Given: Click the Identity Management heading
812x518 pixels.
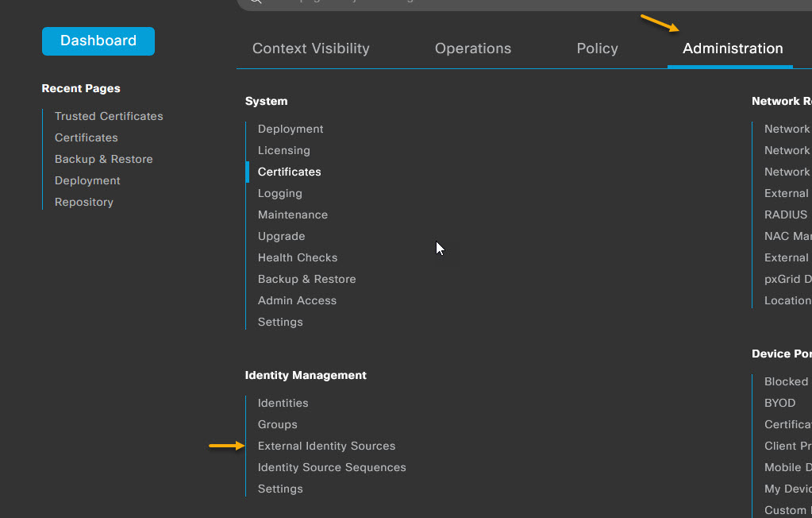Looking at the screenshot, I should tap(306, 376).
